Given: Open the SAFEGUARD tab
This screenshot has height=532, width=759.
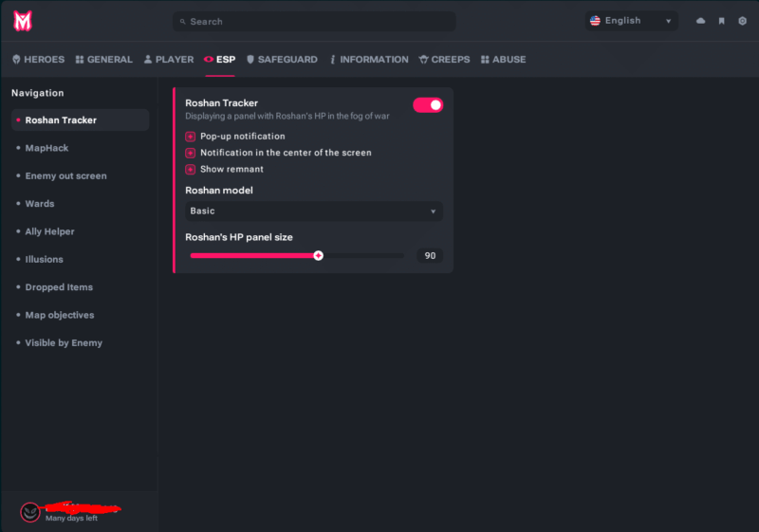Looking at the screenshot, I should 282,60.
